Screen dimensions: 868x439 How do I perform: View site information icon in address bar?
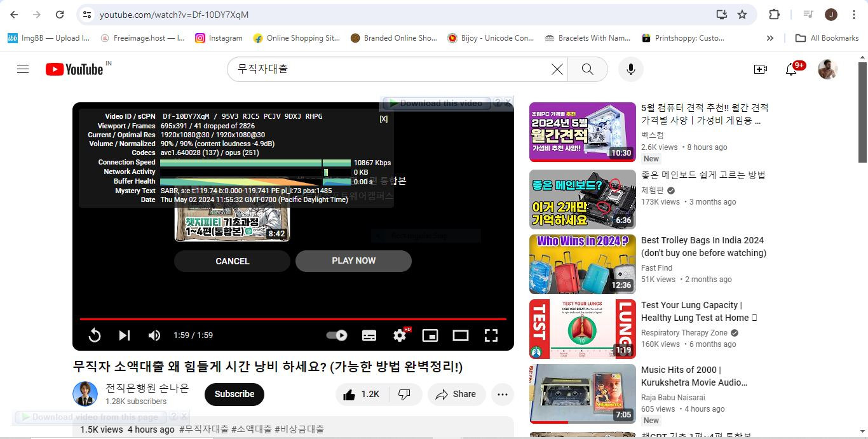(x=87, y=15)
